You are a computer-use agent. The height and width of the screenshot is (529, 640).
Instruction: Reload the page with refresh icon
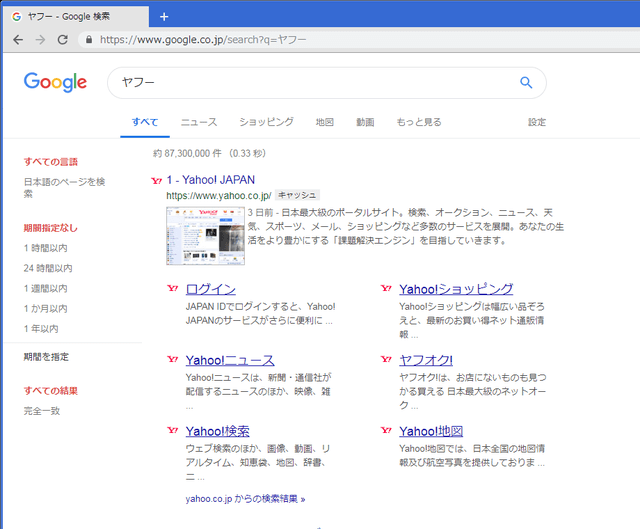62,40
